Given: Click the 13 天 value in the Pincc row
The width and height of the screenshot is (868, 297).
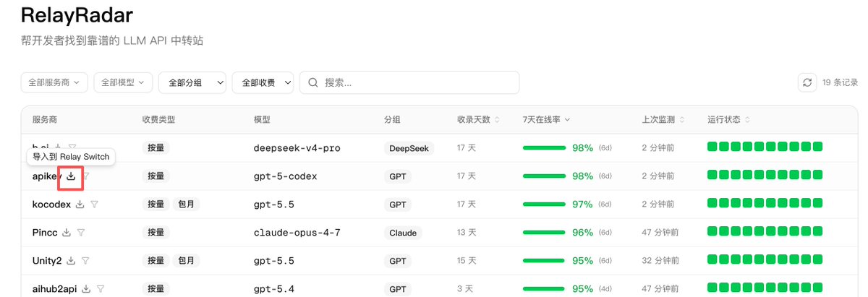Looking at the screenshot, I should (467, 233).
